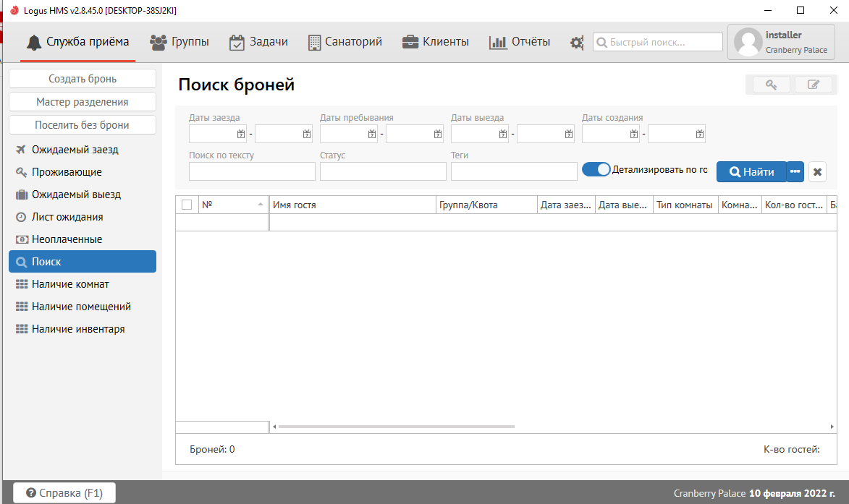Viewport: 849px width, 504px height.
Task: Click the horizontal scrollbar under the table
Action: [x=396, y=427]
